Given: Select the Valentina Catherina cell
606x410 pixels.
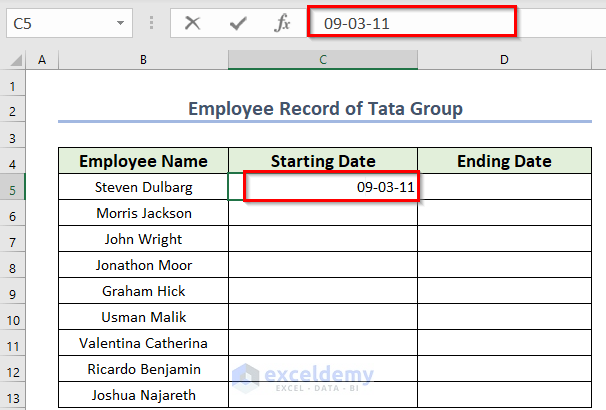Looking at the screenshot, I should click(143, 343).
